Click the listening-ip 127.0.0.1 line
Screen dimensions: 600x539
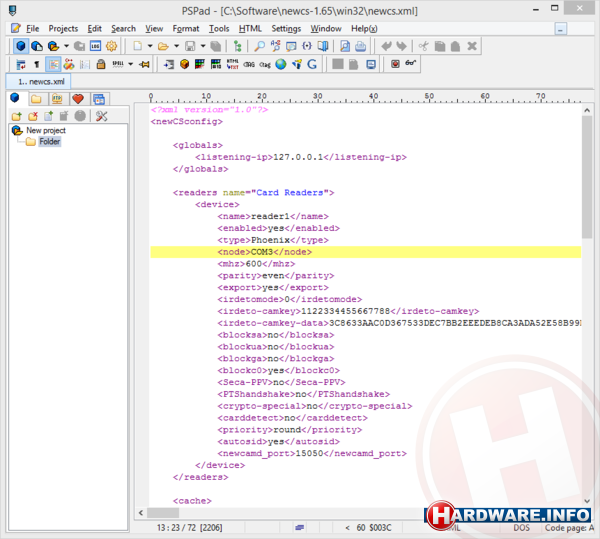coord(301,157)
